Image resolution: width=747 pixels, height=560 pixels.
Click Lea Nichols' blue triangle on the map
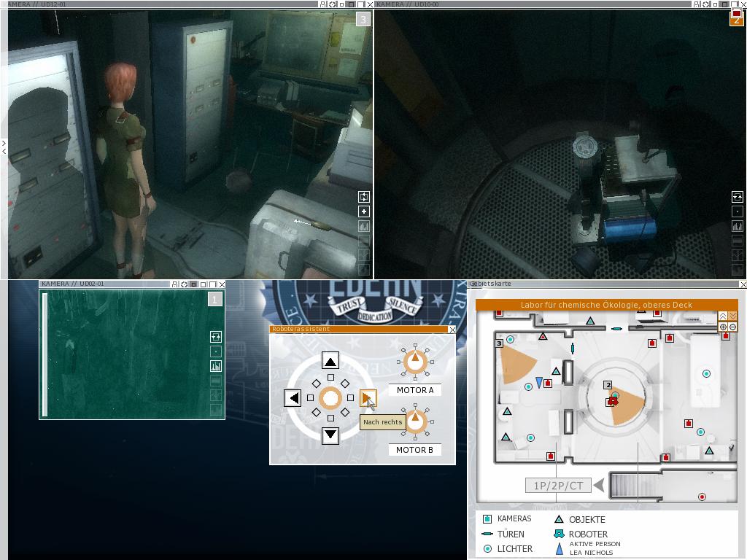(x=539, y=382)
